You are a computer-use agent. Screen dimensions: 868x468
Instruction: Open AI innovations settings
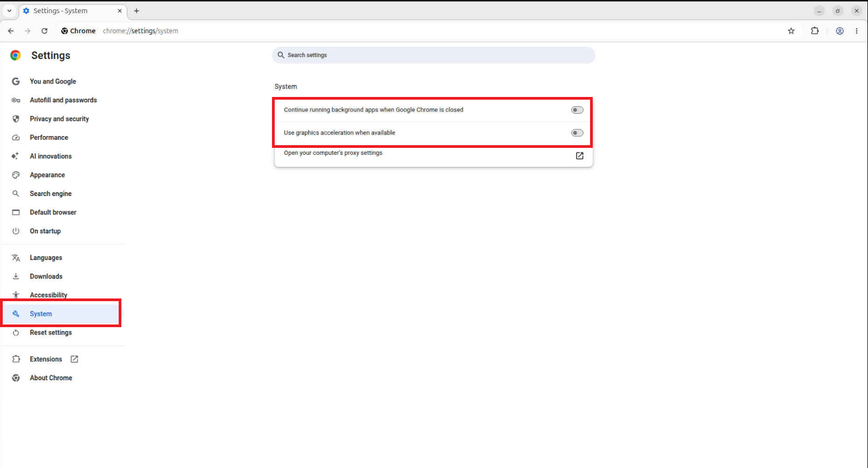click(50, 156)
